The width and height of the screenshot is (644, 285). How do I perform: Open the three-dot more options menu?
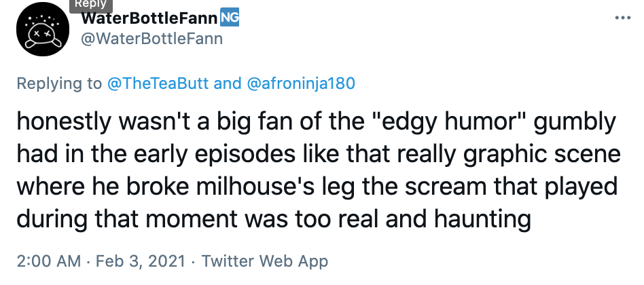622,18
